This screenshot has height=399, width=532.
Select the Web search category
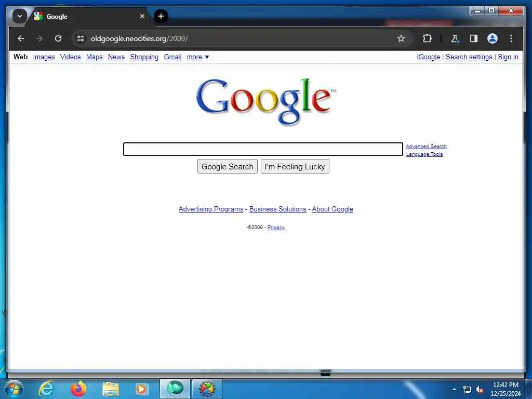20,57
